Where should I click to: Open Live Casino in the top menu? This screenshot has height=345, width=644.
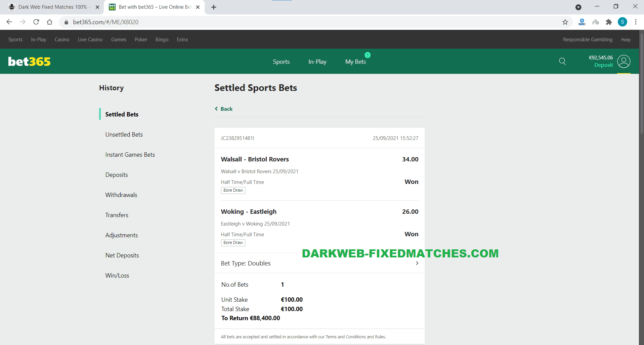pyautogui.click(x=90, y=40)
